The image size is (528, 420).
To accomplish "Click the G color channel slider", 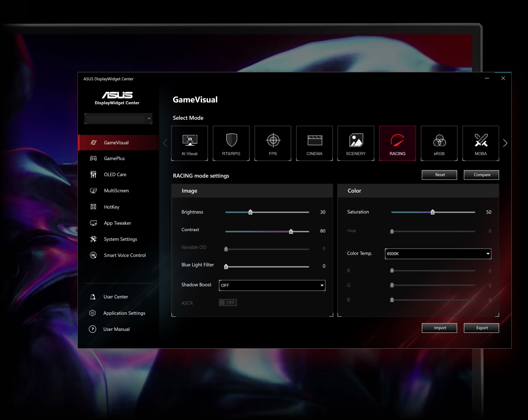I will (433, 285).
